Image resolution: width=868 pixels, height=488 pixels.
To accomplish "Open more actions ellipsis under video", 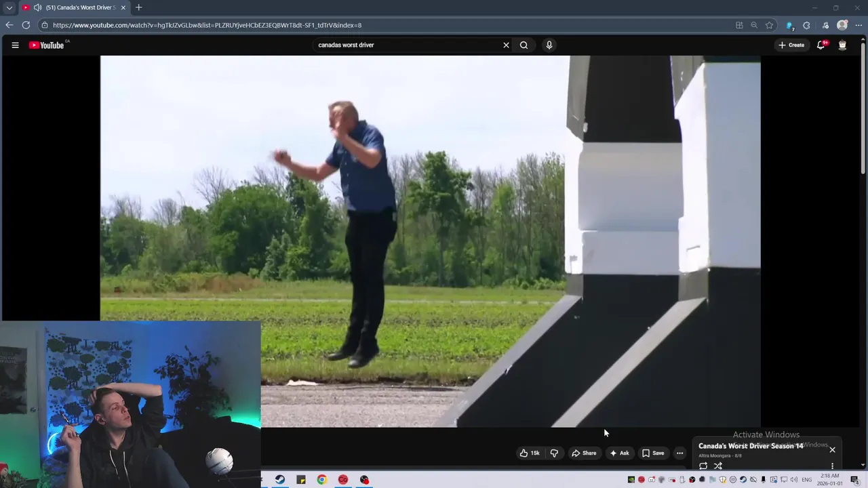I will click(680, 453).
